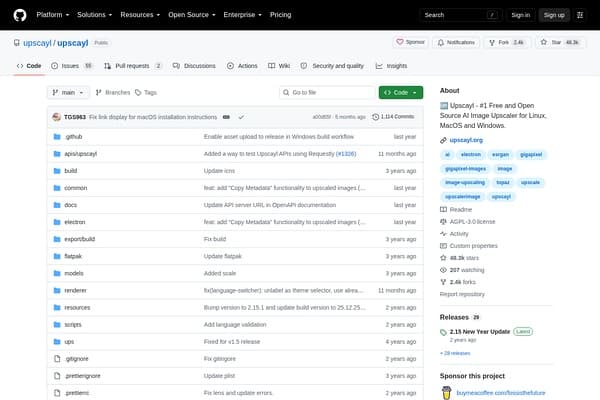This screenshot has height=400, width=600.
Task: Open the .prettierrc file
Action: click(x=77, y=393)
